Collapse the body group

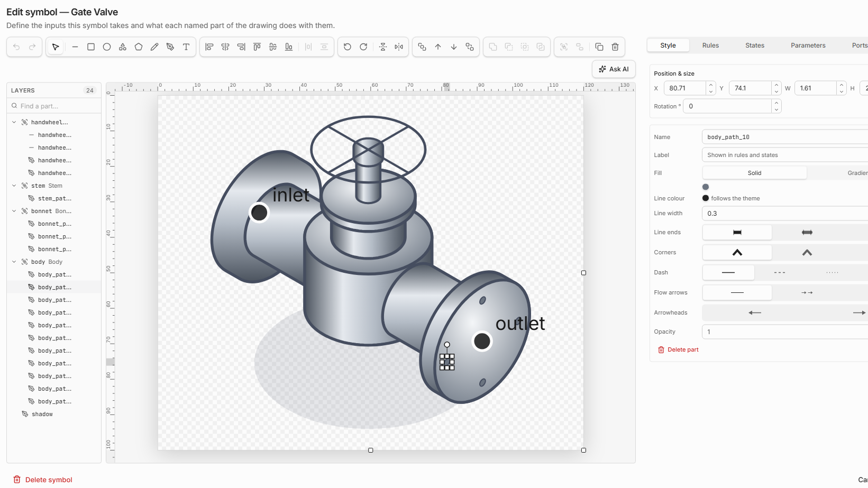pyautogui.click(x=14, y=262)
